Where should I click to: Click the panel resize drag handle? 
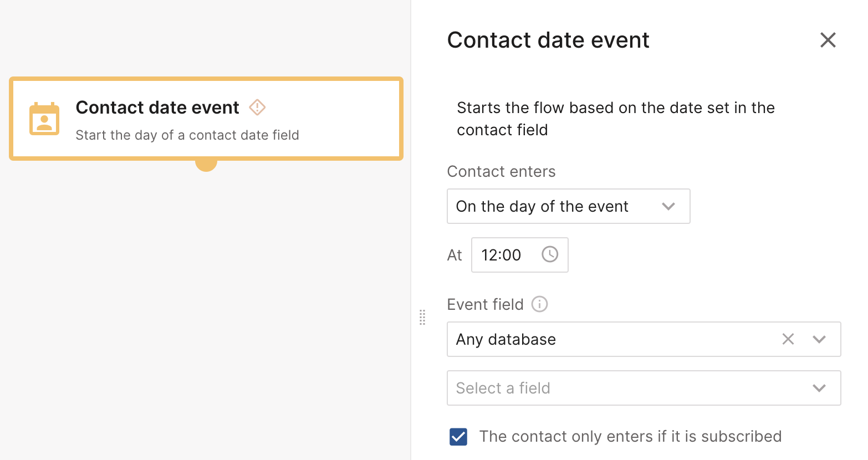click(x=422, y=317)
